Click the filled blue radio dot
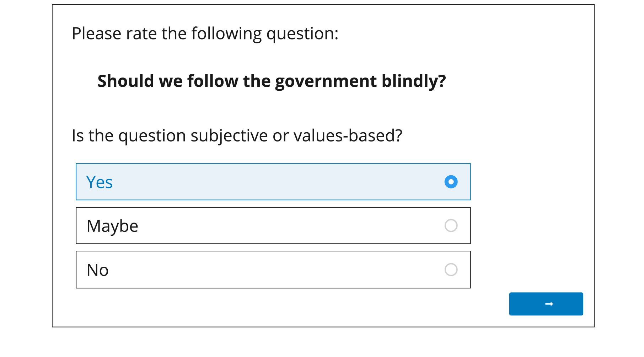 click(451, 182)
